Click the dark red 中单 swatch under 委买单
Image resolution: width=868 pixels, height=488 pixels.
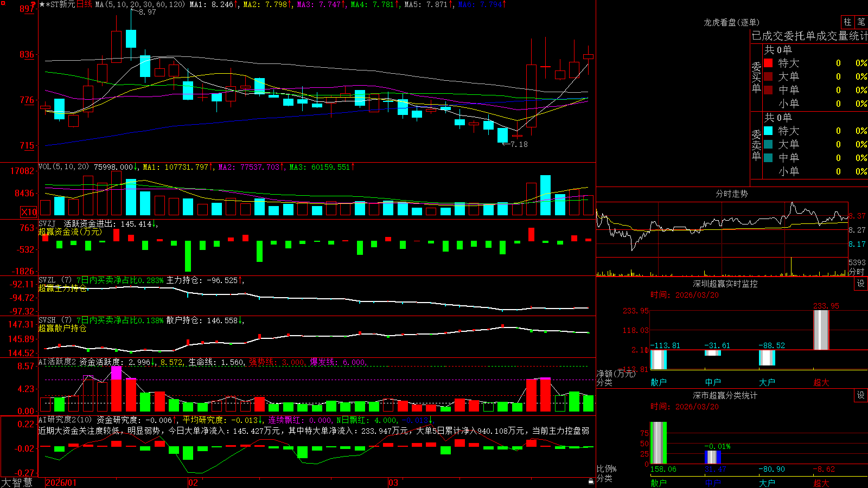click(x=768, y=90)
